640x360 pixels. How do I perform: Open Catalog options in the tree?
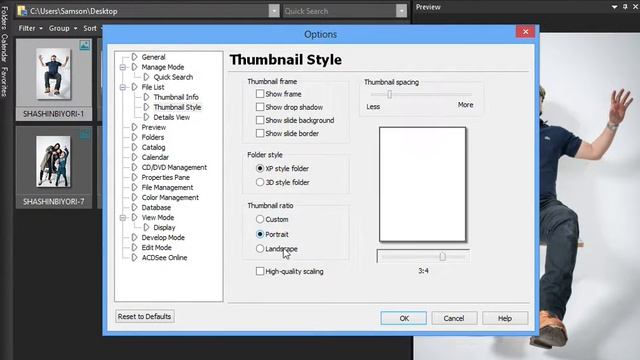click(x=153, y=147)
